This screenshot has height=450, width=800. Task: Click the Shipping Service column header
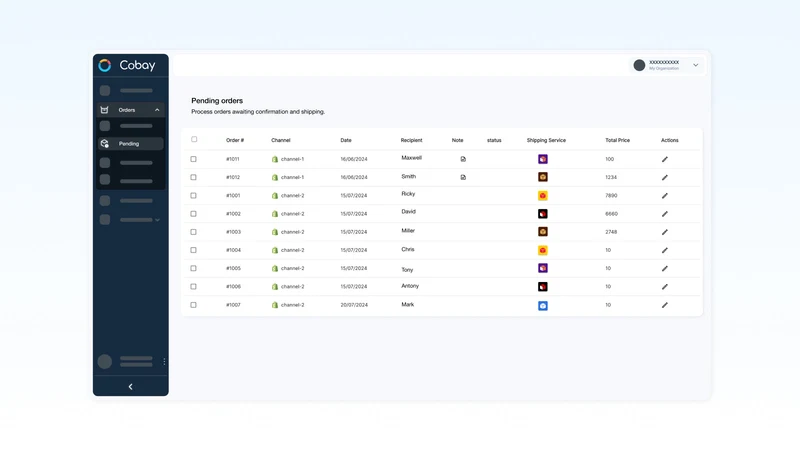[546, 140]
